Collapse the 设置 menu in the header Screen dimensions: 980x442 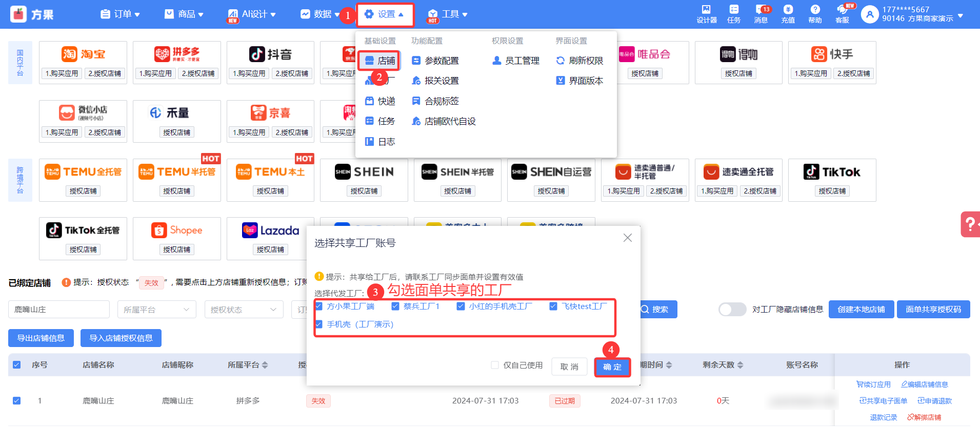point(384,14)
